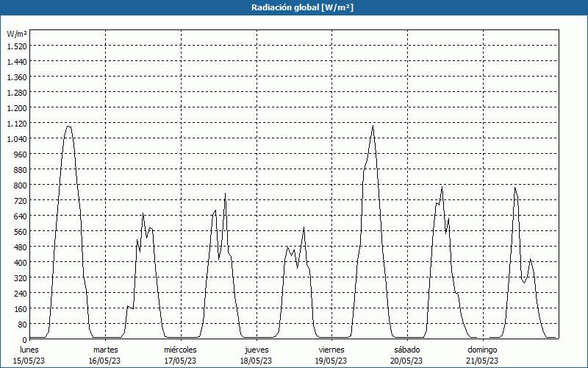Select the 160 y-axis value
This screenshot has height=368, width=588.
tap(21, 309)
